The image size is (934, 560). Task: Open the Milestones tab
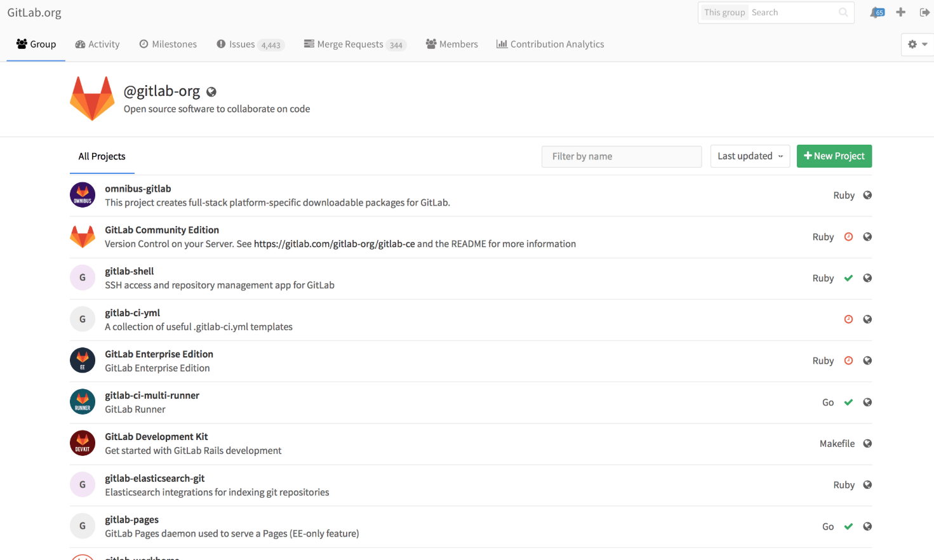(x=168, y=44)
